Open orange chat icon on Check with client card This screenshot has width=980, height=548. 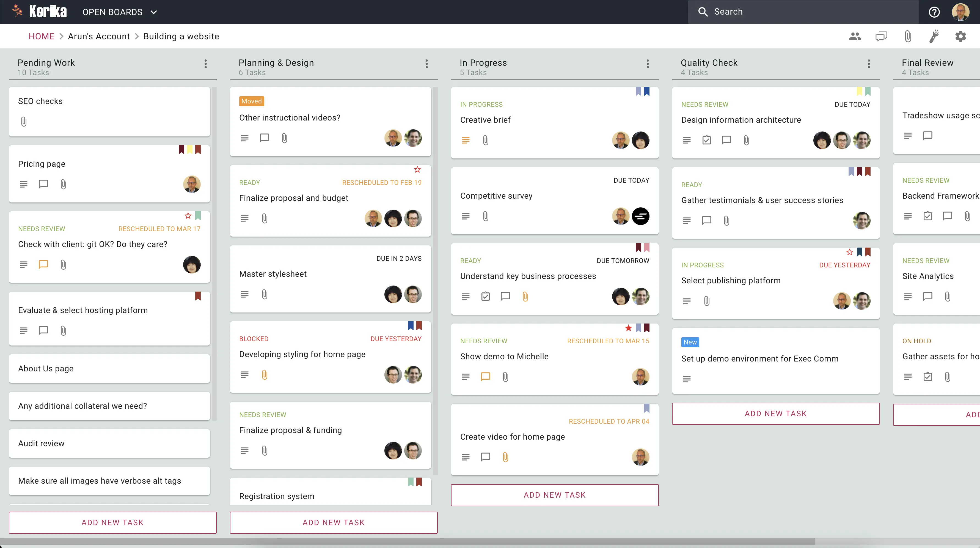pos(43,264)
